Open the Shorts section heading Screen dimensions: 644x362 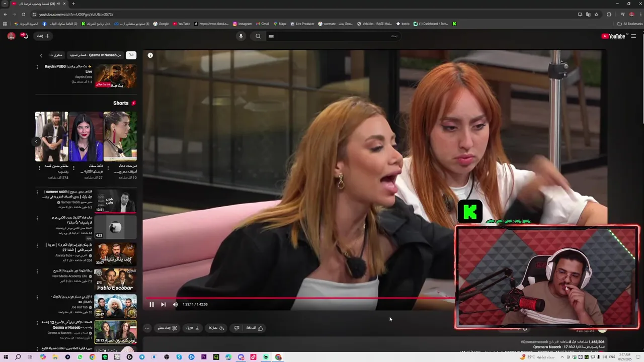pos(125,103)
